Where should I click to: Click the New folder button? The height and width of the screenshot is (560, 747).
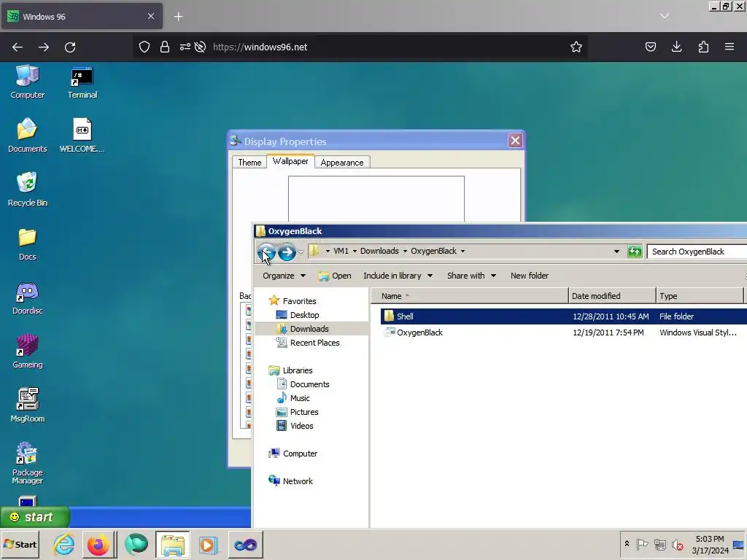[x=530, y=276]
